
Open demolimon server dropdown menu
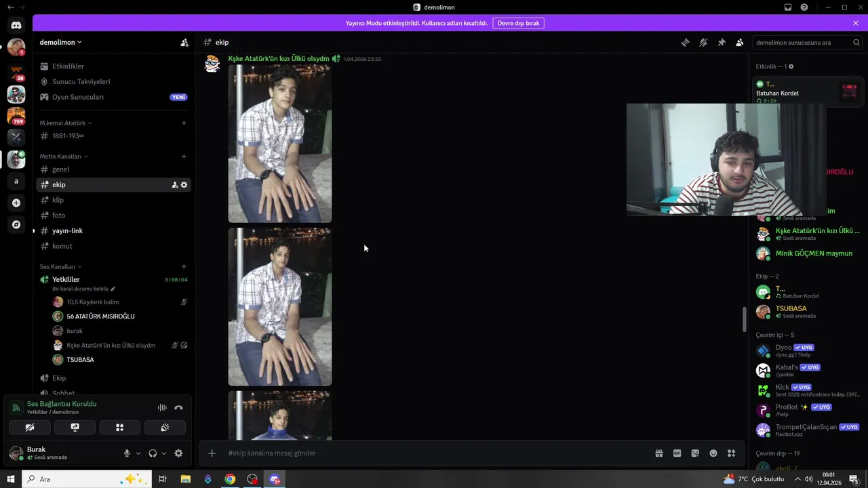click(61, 42)
